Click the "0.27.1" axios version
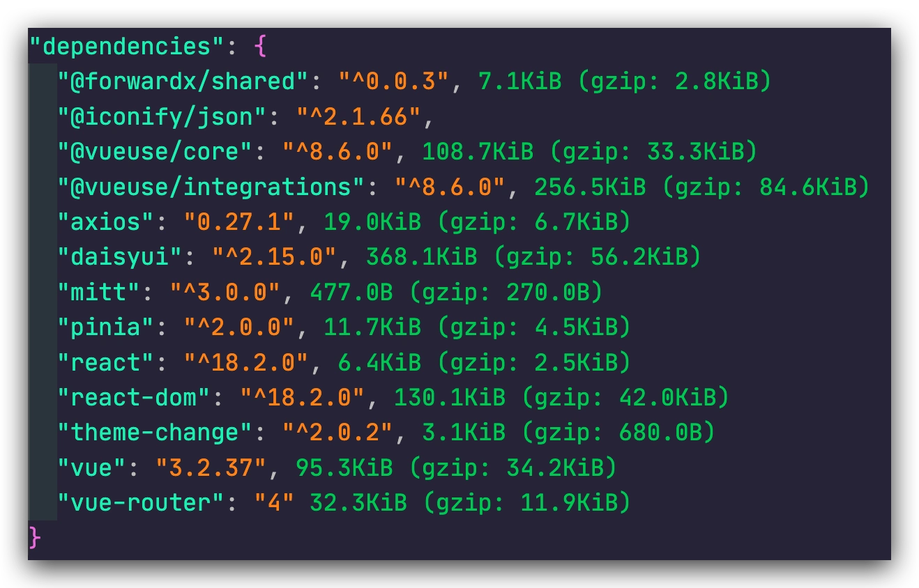 coord(240,222)
